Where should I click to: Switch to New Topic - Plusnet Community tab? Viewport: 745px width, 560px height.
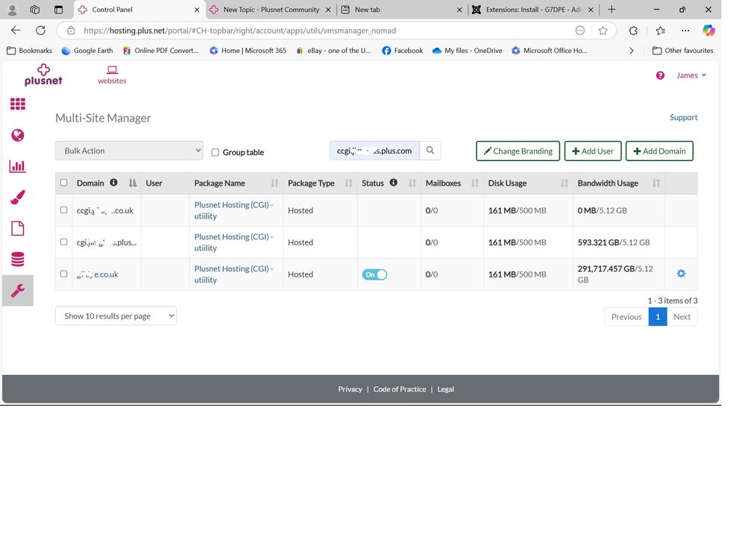(270, 10)
